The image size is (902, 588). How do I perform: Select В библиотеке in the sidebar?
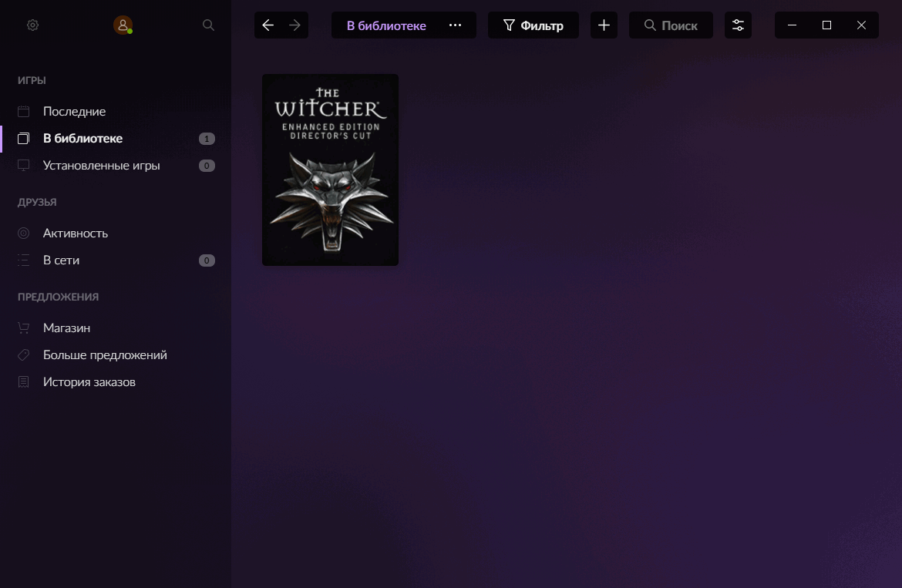click(82, 138)
